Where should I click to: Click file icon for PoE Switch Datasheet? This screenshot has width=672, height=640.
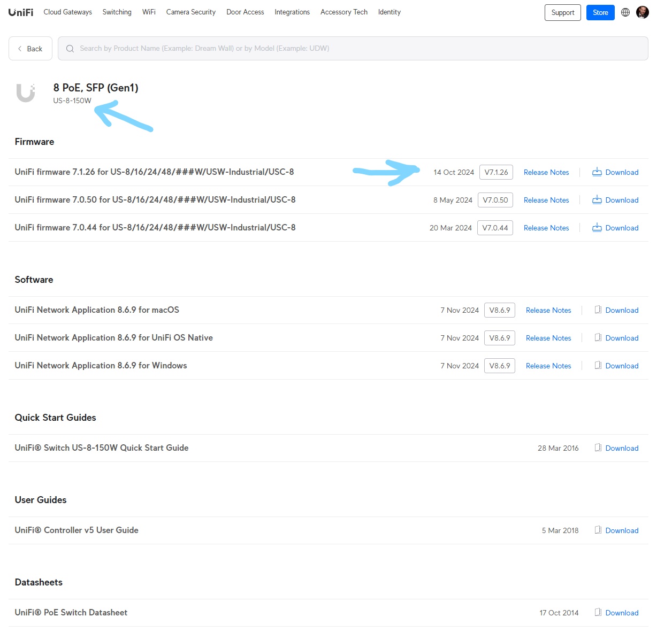coord(598,613)
